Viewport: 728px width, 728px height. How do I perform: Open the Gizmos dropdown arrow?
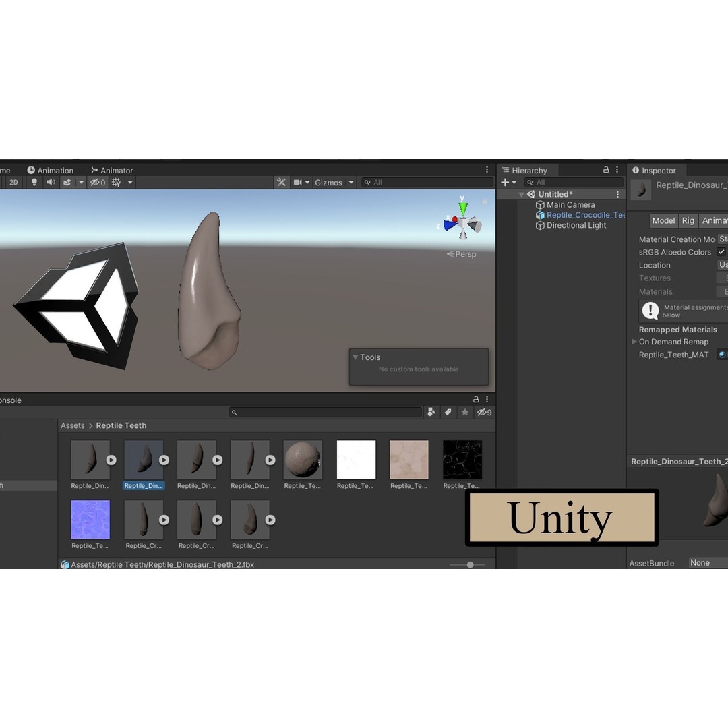click(351, 183)
